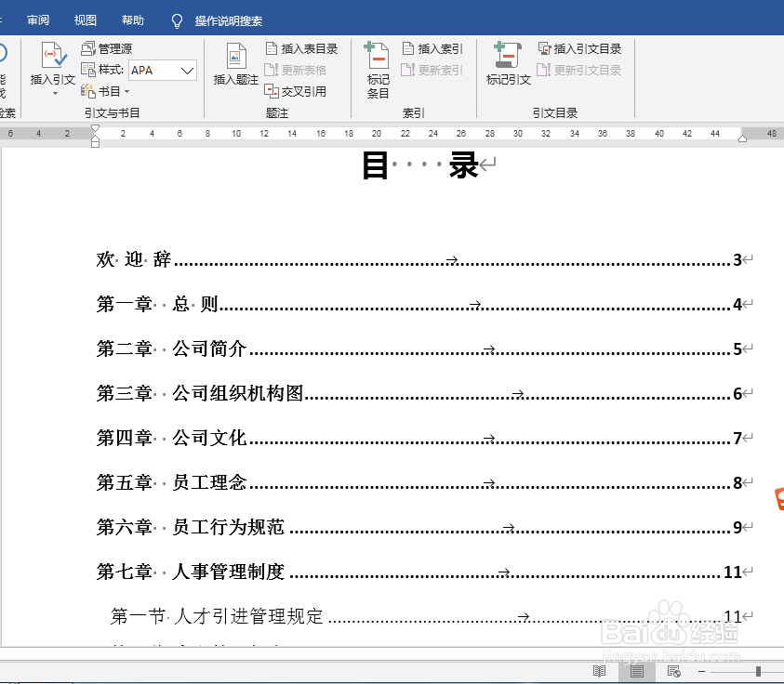Switch to the 审阅 ribbon tab
Image resolution: width=784 pixels, height=684 pixels.
pos(38,20)
